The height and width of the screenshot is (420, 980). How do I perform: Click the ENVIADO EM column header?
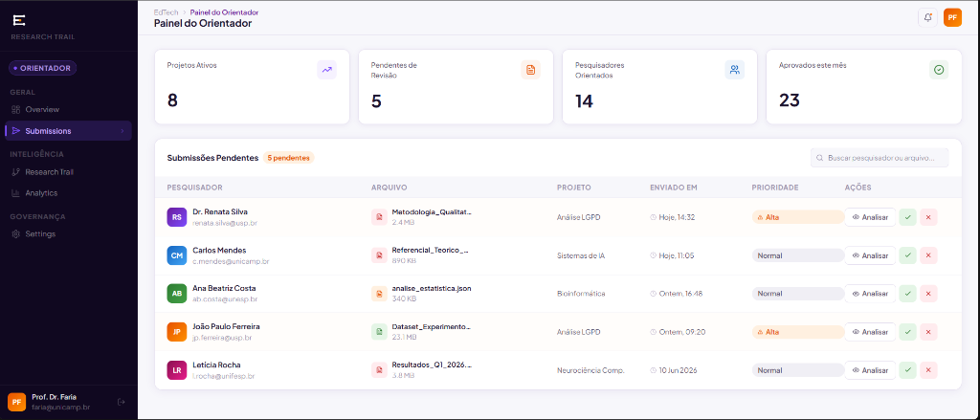point(673,188)
